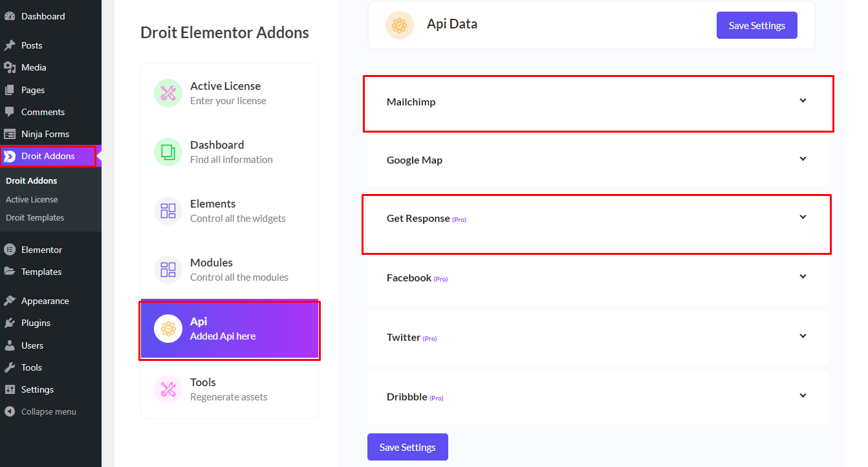Open the Droit Templates submenu link

[x=35, y=218]
